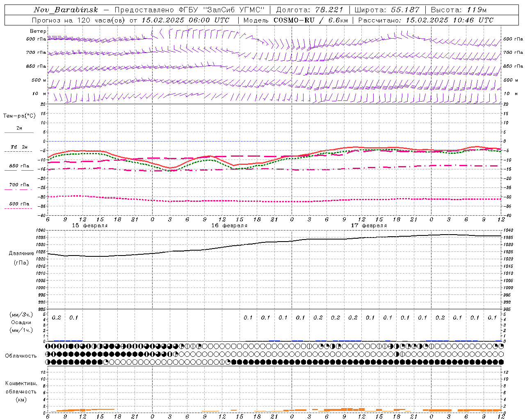The image size is (525, 420).
Task: Click the Долгота: 78.221 value
Action: (310, 10)
